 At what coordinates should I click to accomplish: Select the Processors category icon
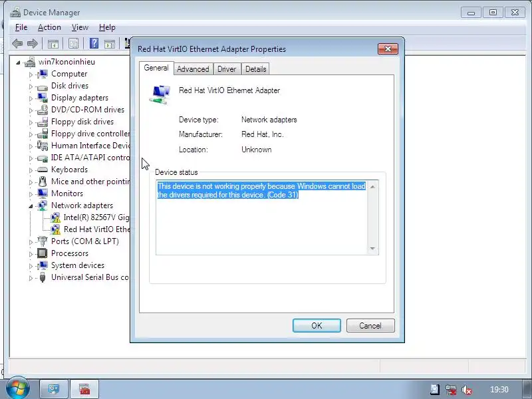click(x=43, y=253)
